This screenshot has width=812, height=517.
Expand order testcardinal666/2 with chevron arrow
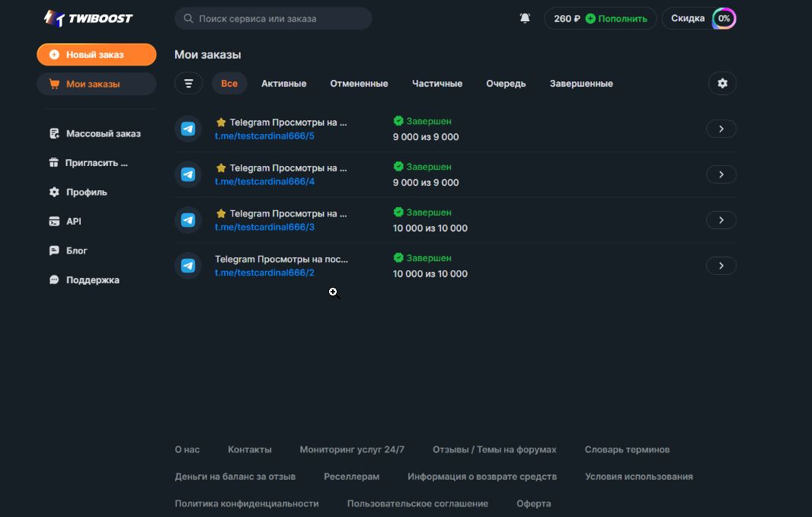pos(721,266)
